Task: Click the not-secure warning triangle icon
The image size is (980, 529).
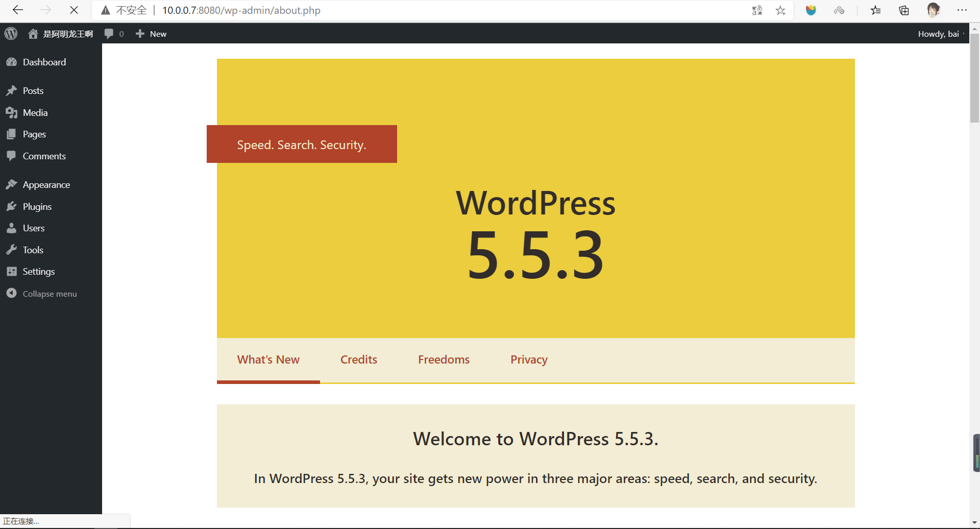Action: 106,10
